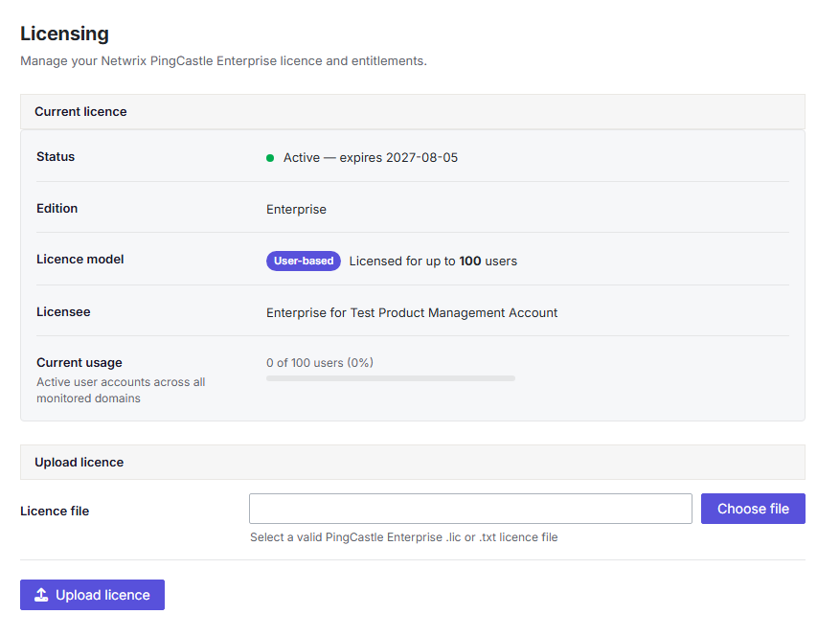This screenshot has height=637, width=840.
Task: Click the 'Edition' row label
Action: [x=57, y=209]
